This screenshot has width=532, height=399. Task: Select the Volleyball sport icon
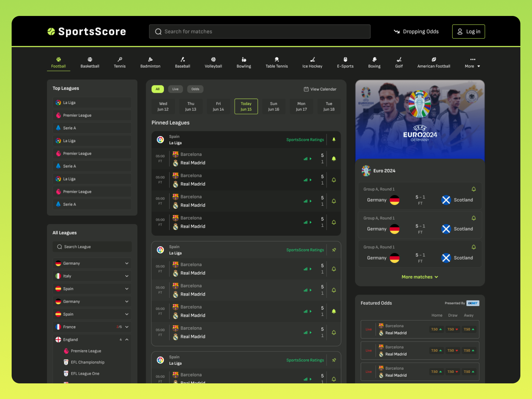point(213,60)
